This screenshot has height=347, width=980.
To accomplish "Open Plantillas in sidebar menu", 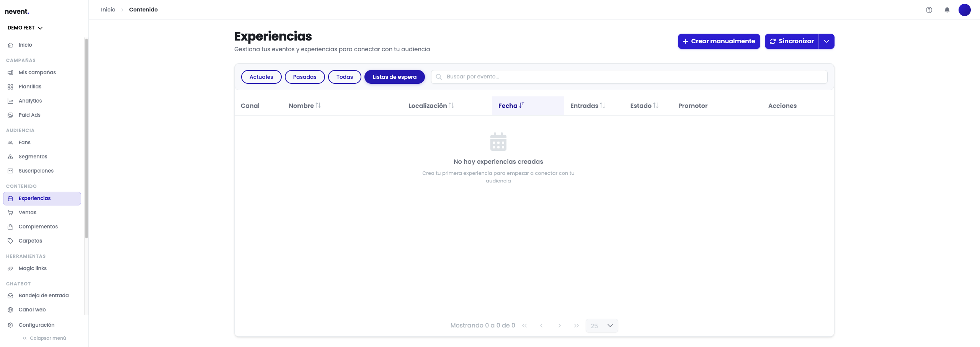I will 42,87.
